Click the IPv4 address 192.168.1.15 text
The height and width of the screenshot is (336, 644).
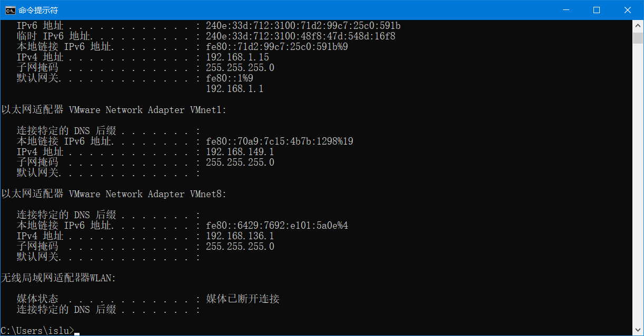[237, 57]
